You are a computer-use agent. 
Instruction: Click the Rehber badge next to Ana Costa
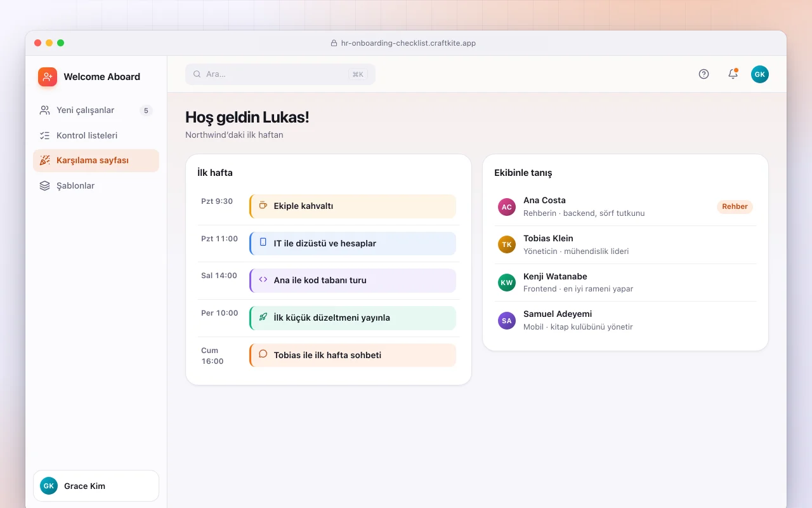pos(735,206)
